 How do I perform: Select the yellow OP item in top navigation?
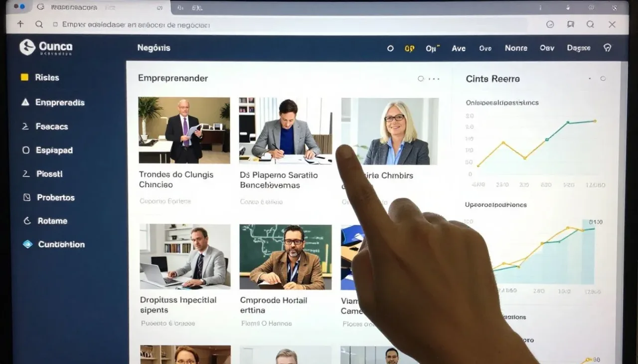[x=410, y=48]
